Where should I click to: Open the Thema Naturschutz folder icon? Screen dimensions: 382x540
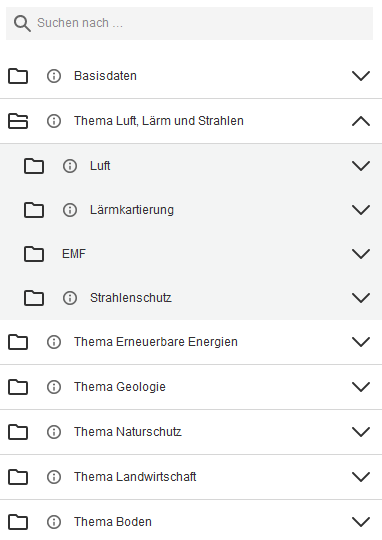(x=18, y=432)
